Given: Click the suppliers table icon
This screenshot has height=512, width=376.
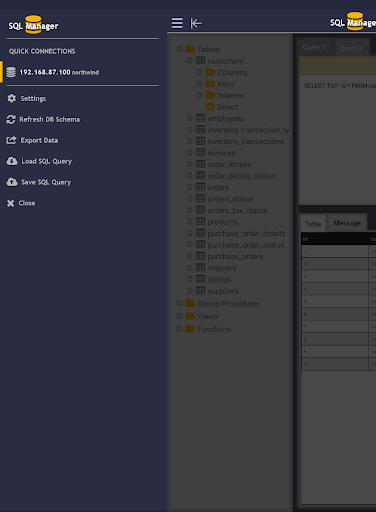Looking at the screenshot, I should pos(200,290).
